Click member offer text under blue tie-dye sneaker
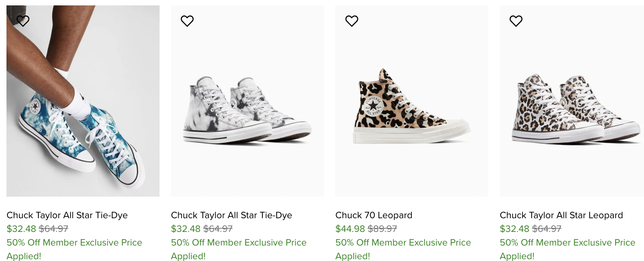 pos(74,243)
